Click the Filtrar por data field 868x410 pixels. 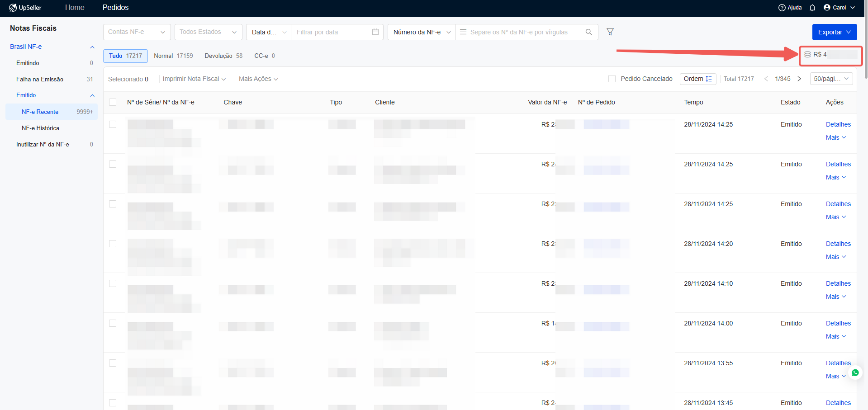pyautogui.click(x=337, y=32)
